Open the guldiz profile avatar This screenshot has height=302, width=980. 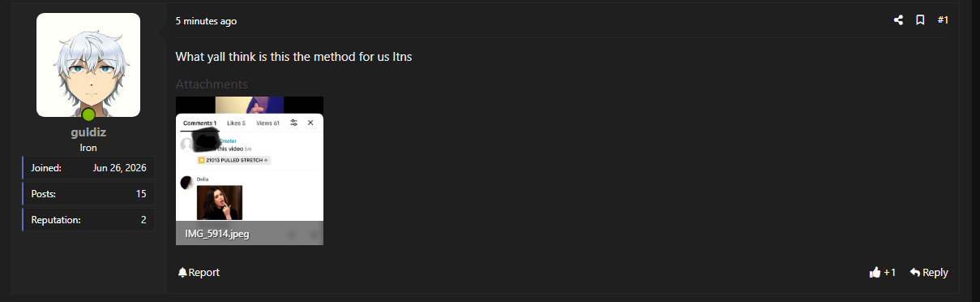88,65
